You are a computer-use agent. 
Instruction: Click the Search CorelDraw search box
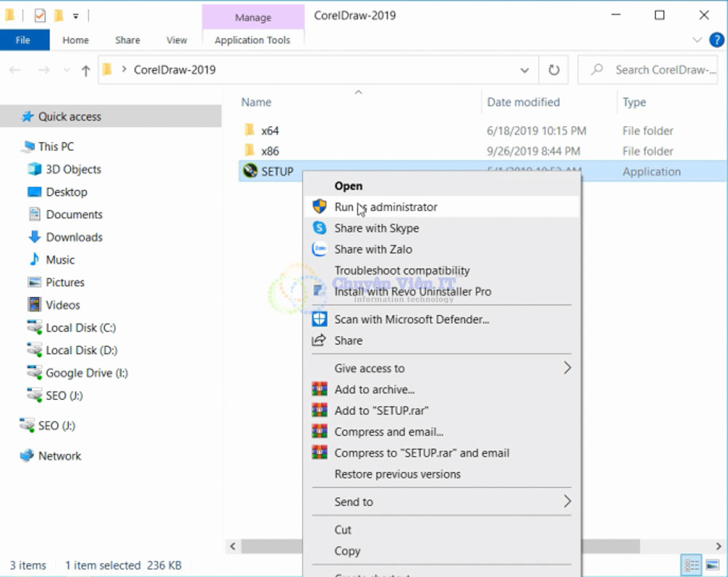pos(660,70)
